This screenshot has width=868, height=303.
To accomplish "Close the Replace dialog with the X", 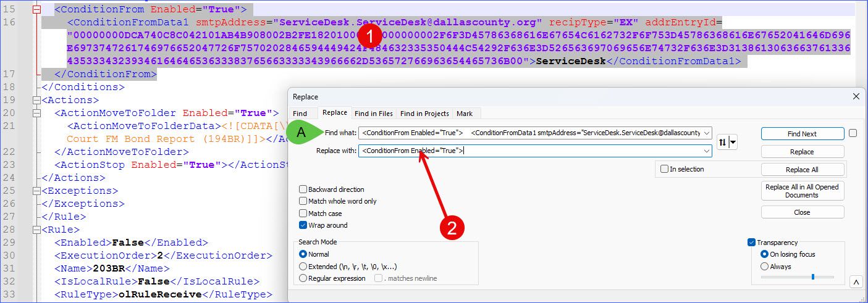I will point(856,97).
